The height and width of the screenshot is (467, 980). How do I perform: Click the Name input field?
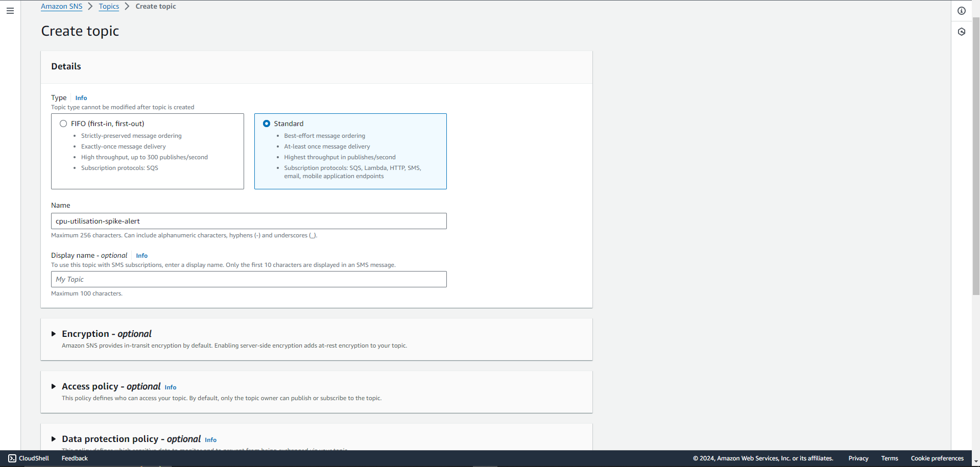(249, 221)
